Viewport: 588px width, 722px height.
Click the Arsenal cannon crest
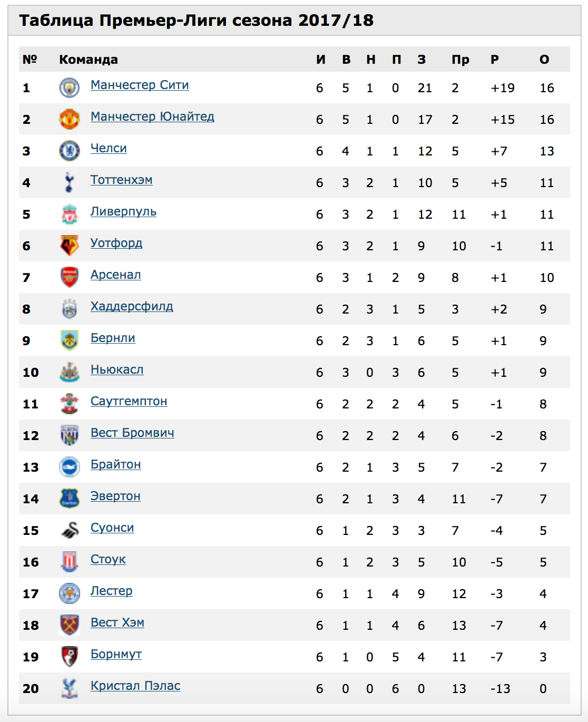69,277
